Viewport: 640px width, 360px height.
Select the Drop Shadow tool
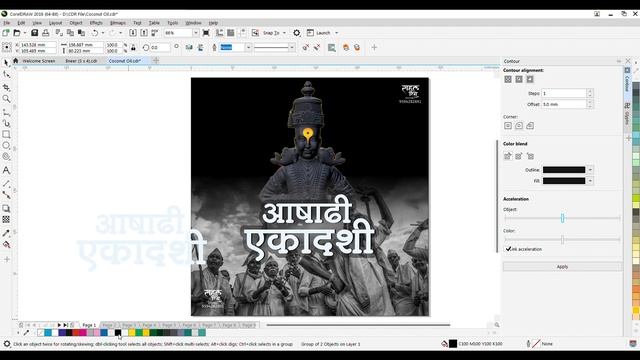tap(6, 208)
